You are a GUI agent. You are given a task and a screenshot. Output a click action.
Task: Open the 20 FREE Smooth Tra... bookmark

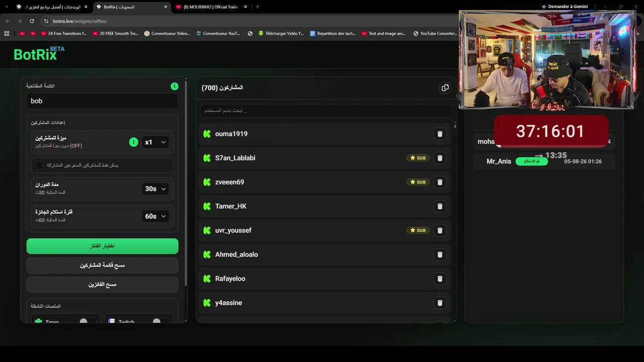click(x=115, y=34)
